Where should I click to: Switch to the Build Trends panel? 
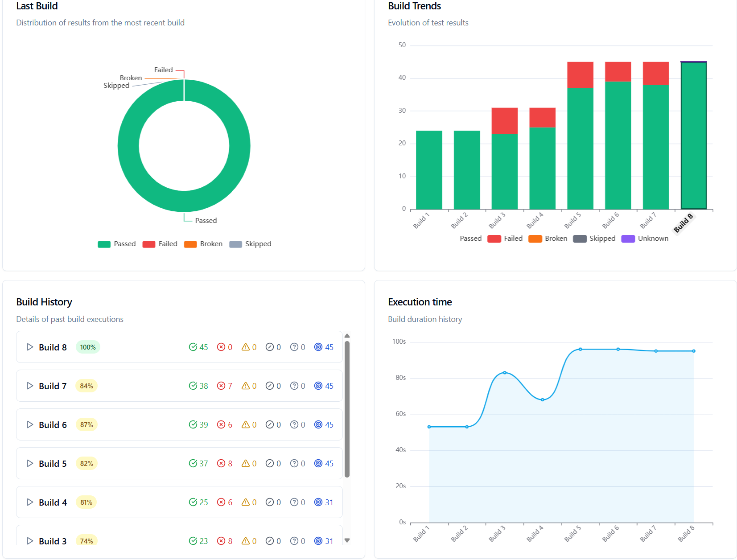click(x=414, y=6)
